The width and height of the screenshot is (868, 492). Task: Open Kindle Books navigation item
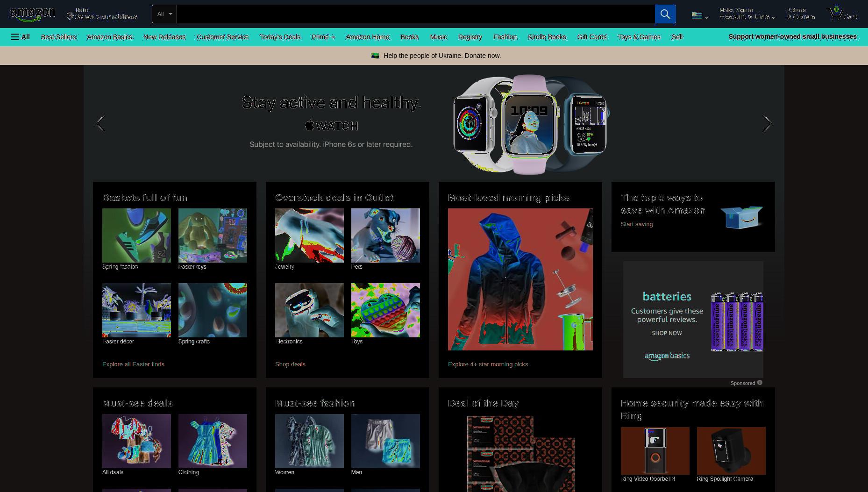tap(547, 37)
